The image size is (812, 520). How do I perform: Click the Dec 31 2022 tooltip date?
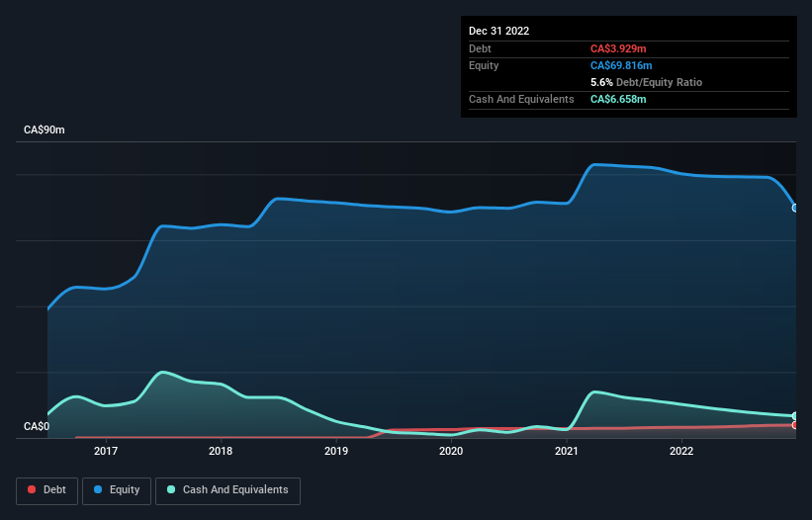click(499, 31)
